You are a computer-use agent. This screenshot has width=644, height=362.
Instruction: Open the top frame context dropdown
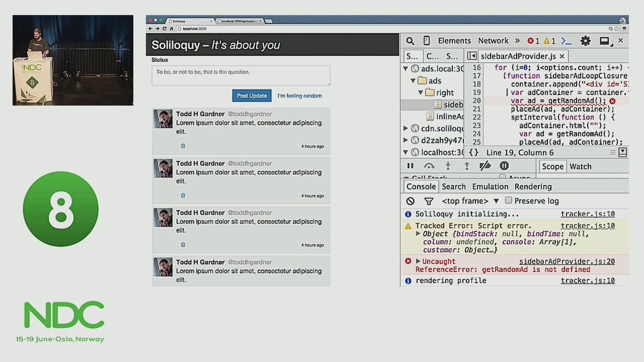click(470, 201)
